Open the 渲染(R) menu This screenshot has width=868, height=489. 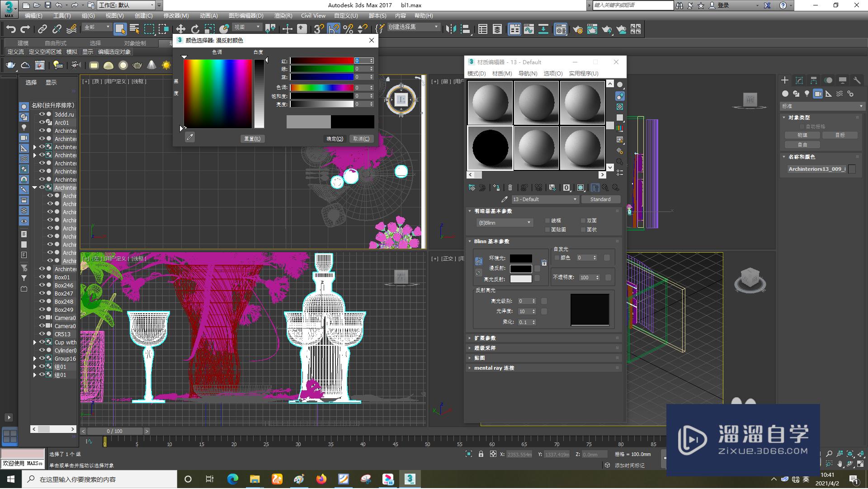(283, 16)
